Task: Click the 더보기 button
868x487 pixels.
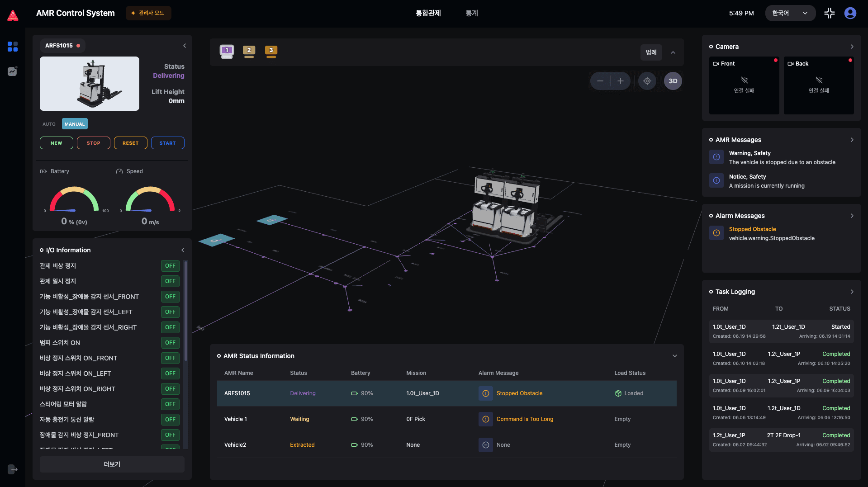Action: [112, 464]
